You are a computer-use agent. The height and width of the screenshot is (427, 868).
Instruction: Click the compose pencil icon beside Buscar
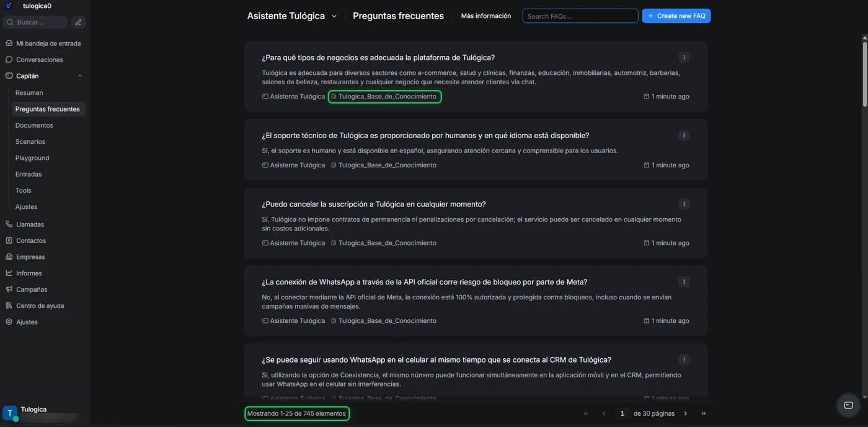pos(78,22)
